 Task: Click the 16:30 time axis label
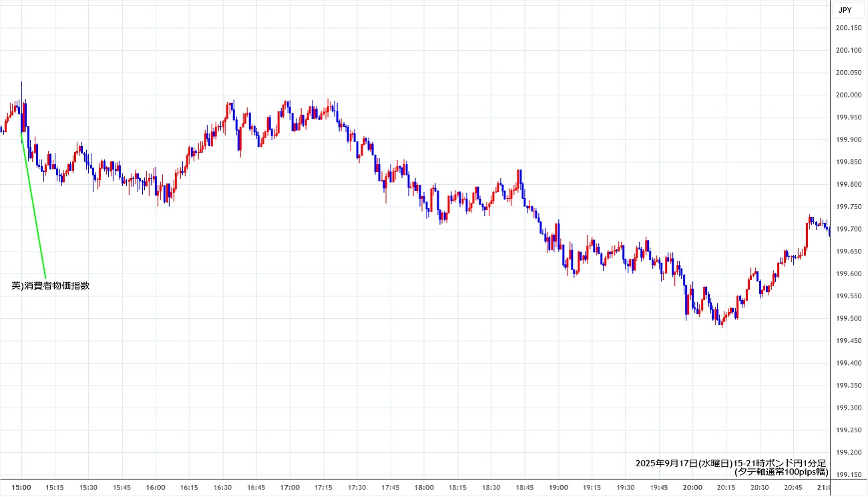click(222, 488)
